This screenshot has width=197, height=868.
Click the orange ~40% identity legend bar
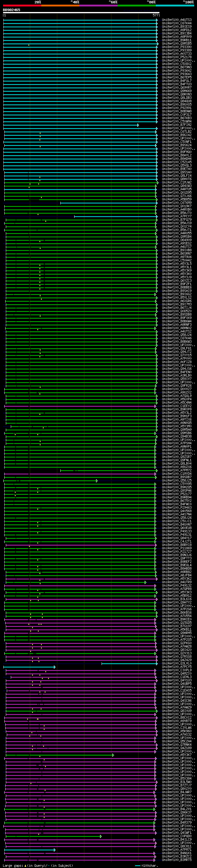tap(60, 6)
